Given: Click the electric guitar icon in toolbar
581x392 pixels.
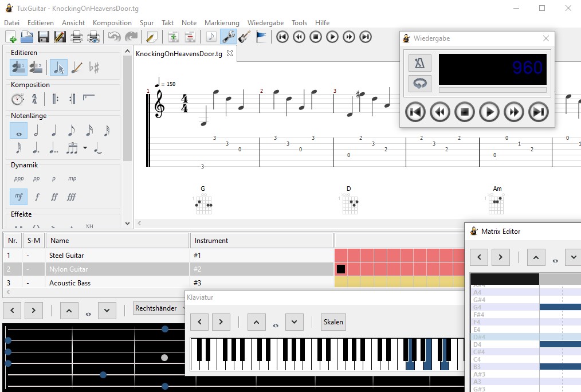Looking at the screenshot, I should coord(245,37).
